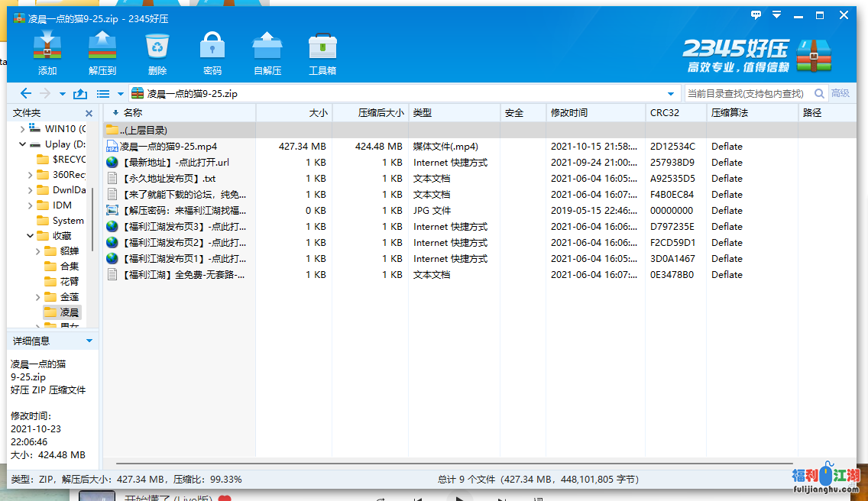This screenshot has width=868, height=501.
Task: Expand the 360Rec folder tree node
Action: point(31,175)
